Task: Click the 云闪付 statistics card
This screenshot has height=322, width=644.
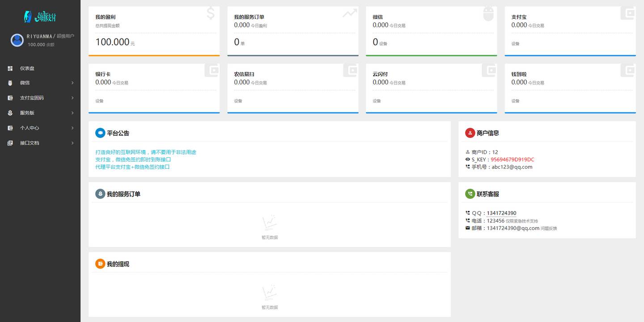Action: click(431, 88)
